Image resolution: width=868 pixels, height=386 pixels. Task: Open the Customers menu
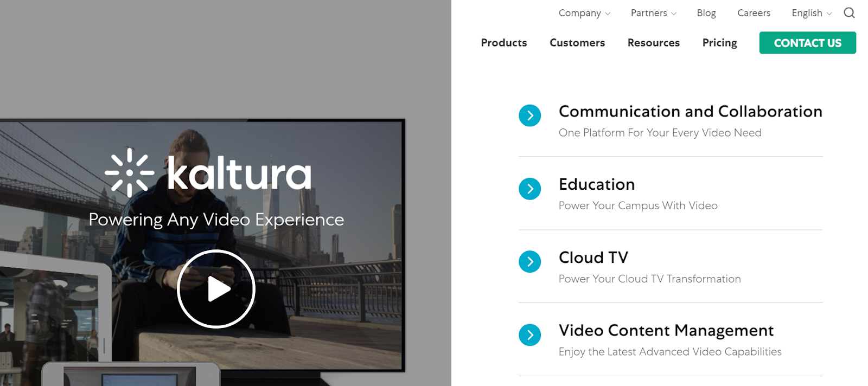(x=577, y=43)
